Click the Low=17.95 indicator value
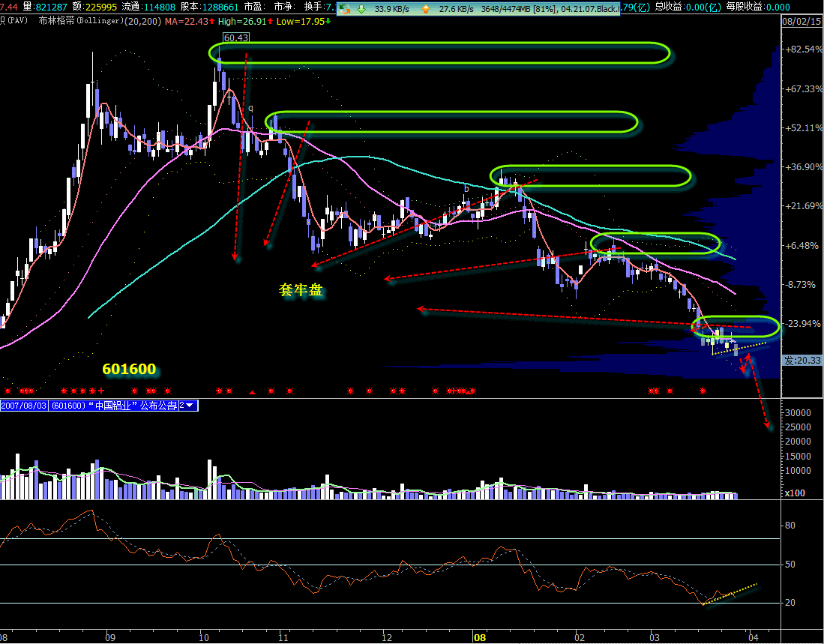824x644 pixels. (x=303, y=20)
